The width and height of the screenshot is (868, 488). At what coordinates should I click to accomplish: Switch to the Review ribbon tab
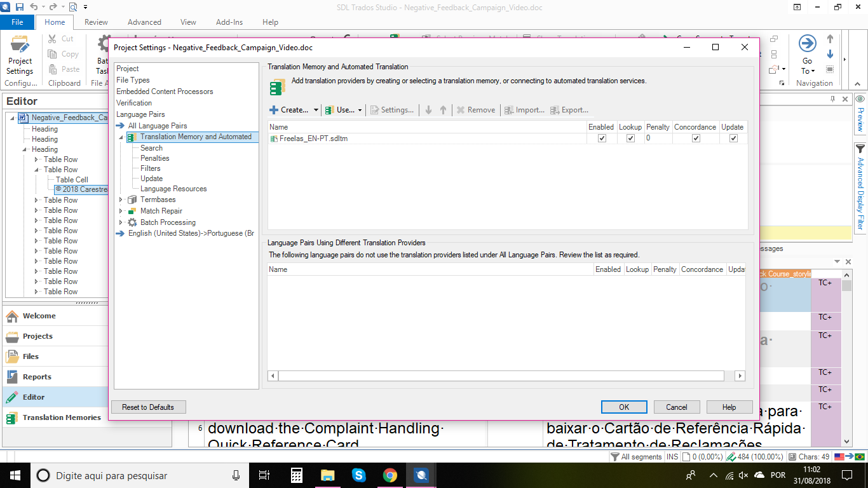click(x=96, y=22)
